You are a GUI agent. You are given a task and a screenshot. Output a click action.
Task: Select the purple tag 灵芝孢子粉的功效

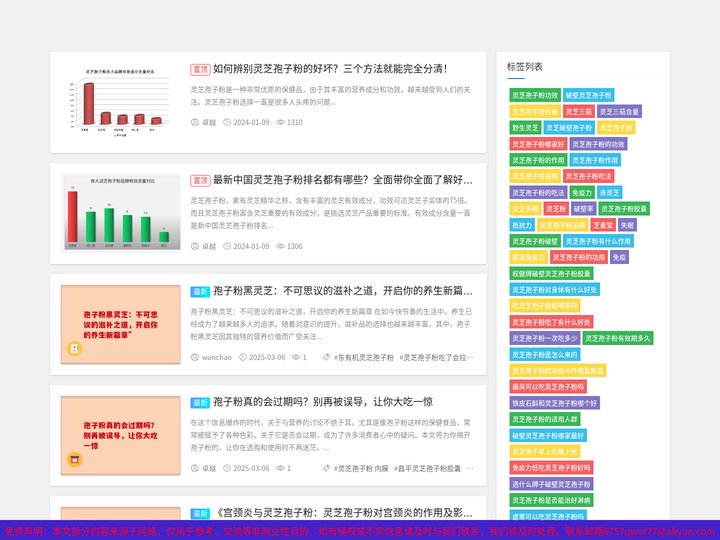pos(598,144)
